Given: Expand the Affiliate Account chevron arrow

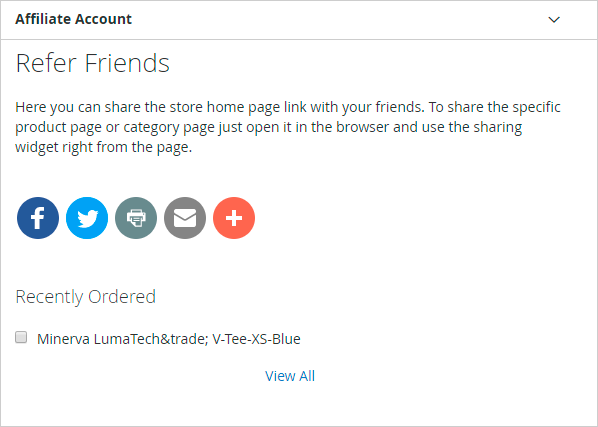Looking at the screenshot, I should [554, 19].
